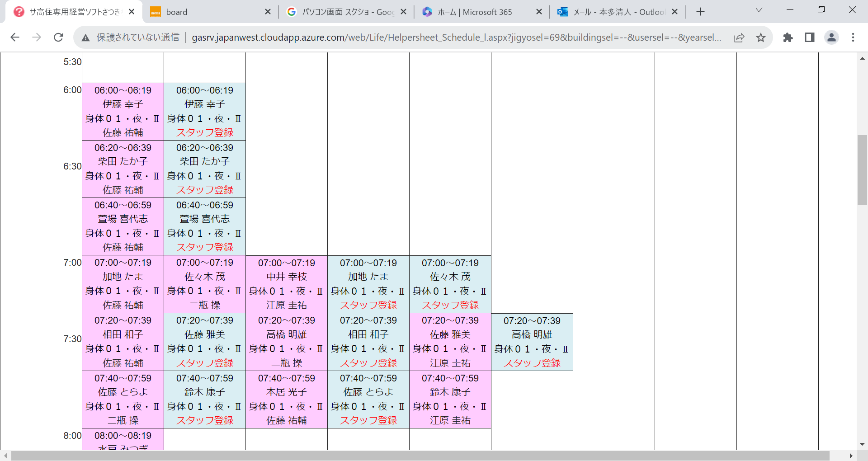
Task: Click スタッフ登録 for 伊藤 幸子 at 06:00
Action: pyautogui.click(x=205, y=132)
